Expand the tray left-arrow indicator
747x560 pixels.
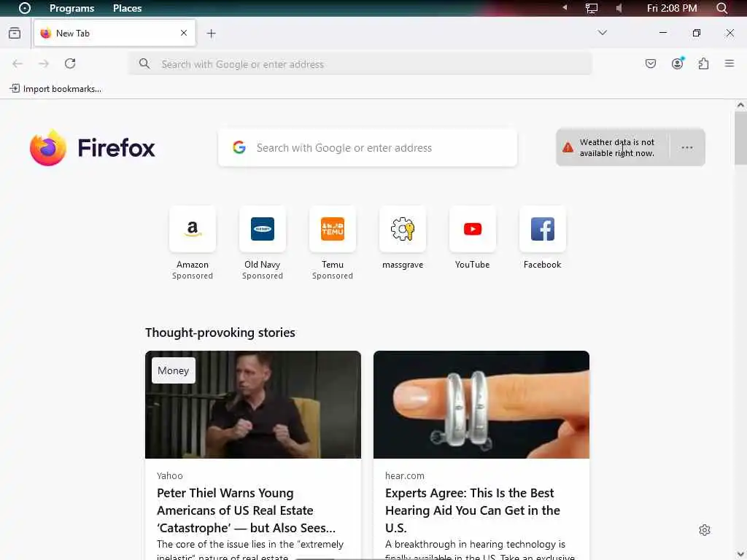tap(565, 7)
